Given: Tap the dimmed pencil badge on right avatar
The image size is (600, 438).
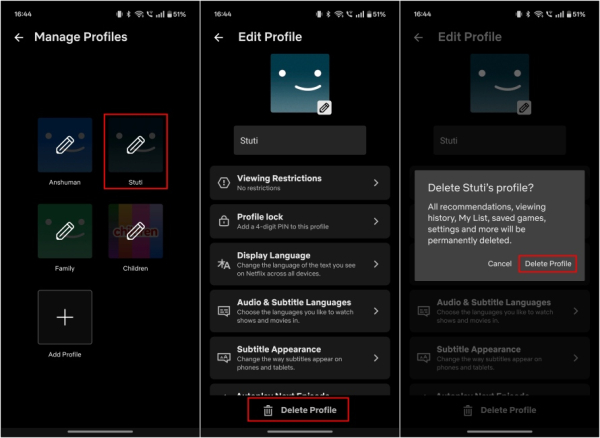Looking at the screenshot, I should point(524,107).
